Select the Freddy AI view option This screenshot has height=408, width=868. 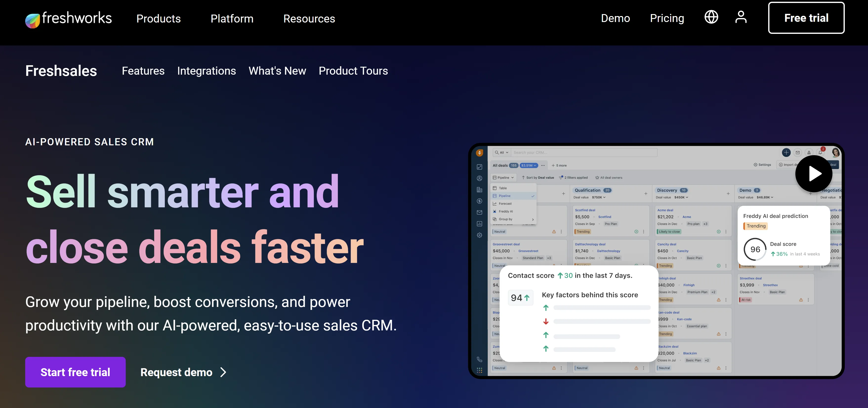tap(513, 212)
